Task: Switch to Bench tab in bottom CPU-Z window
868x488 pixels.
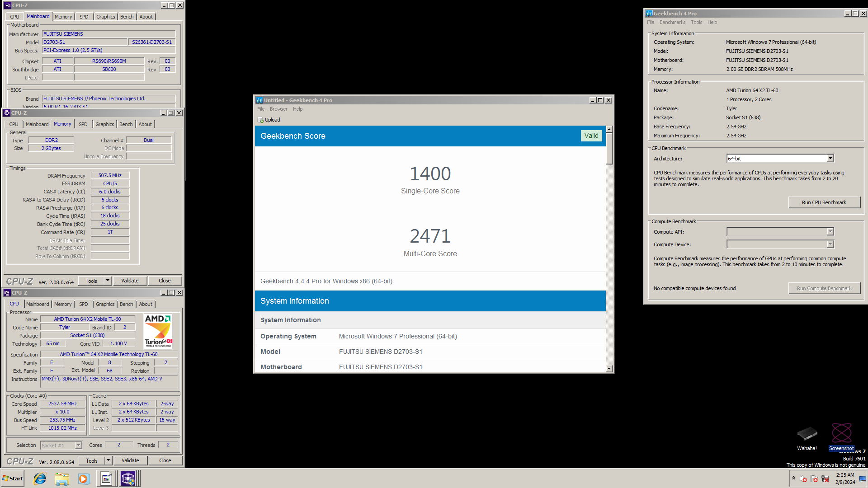Action: [x=127, y=304]
